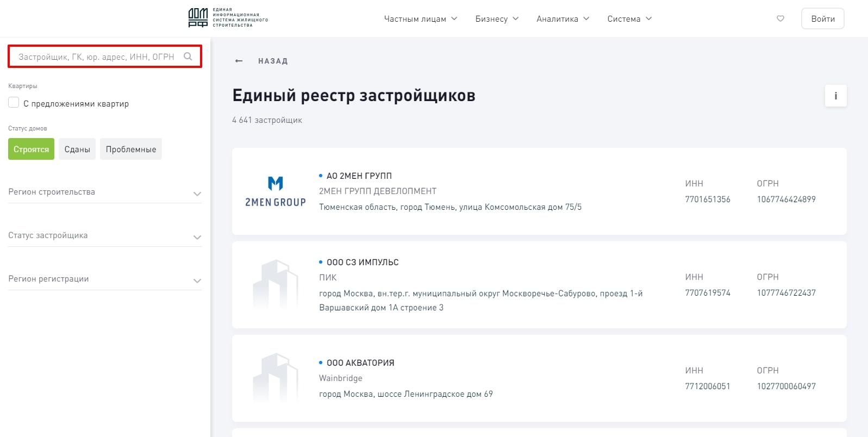
Task: Click the Тюмень Комсомольская address text
Action: (x=450, y=207)
